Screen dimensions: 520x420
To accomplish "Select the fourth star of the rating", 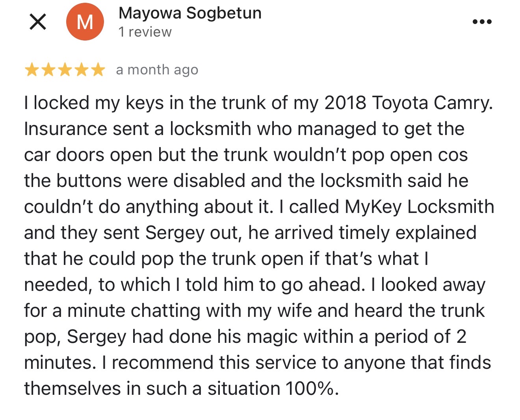I will [81, 70].
